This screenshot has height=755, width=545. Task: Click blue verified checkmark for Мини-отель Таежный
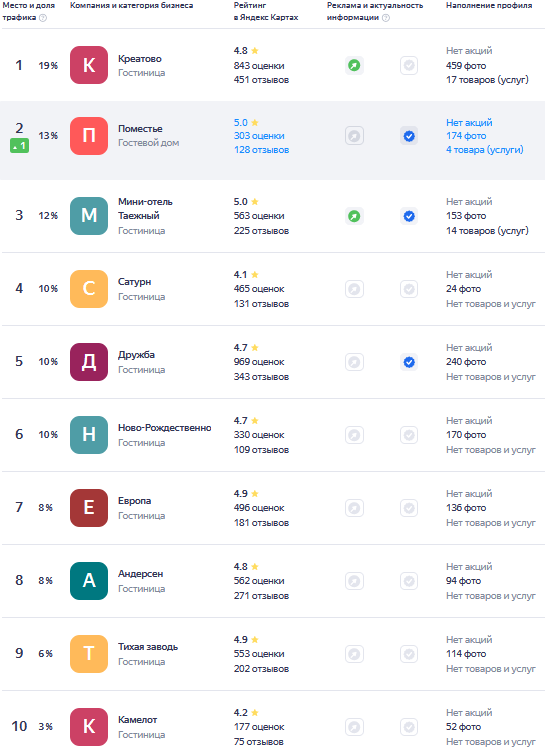point(409,216)
